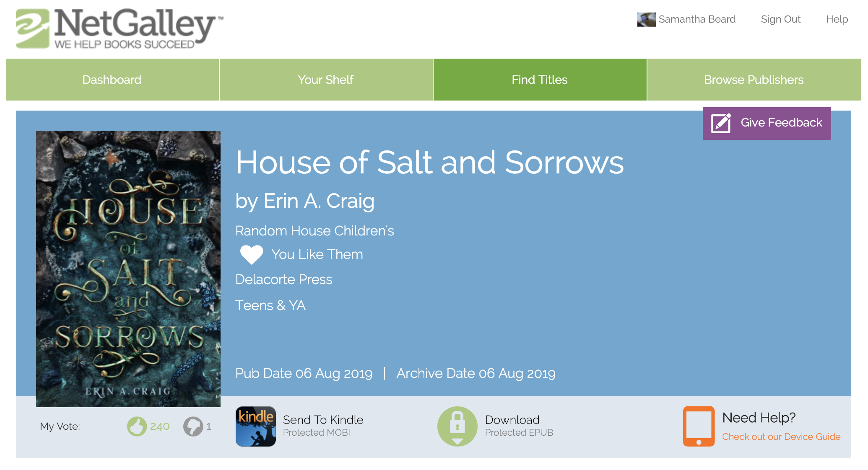
Task: Click the NetGalley logo
Action: click(x=120, y=28)
